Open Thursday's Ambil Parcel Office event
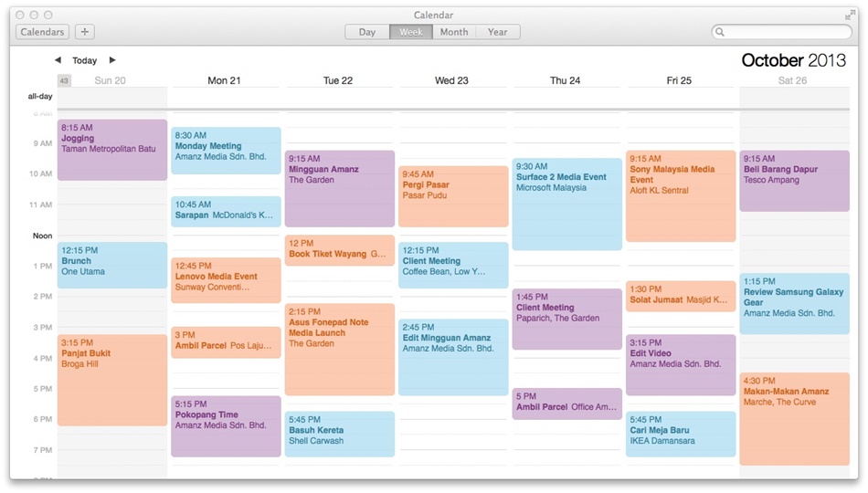 566,404
